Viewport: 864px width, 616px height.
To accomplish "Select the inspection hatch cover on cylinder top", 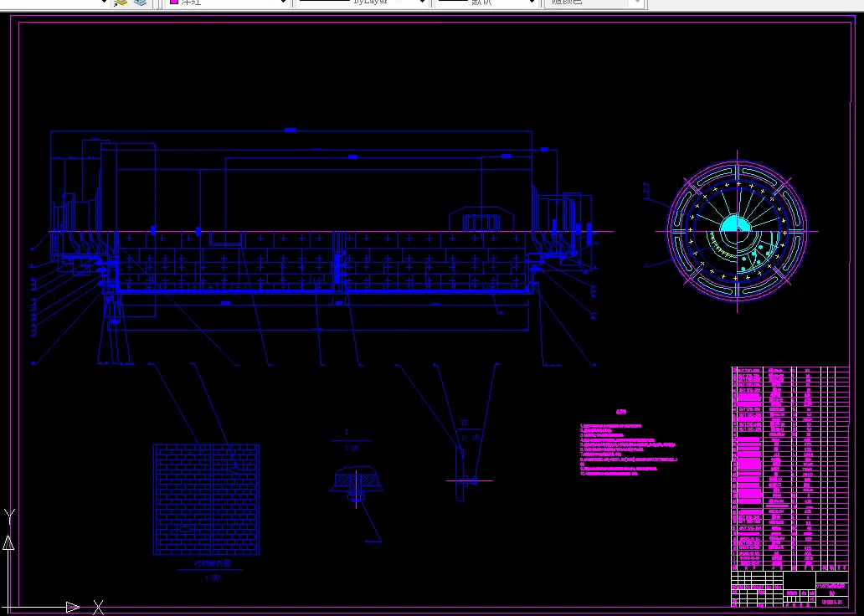I will (x=481, y=219).
